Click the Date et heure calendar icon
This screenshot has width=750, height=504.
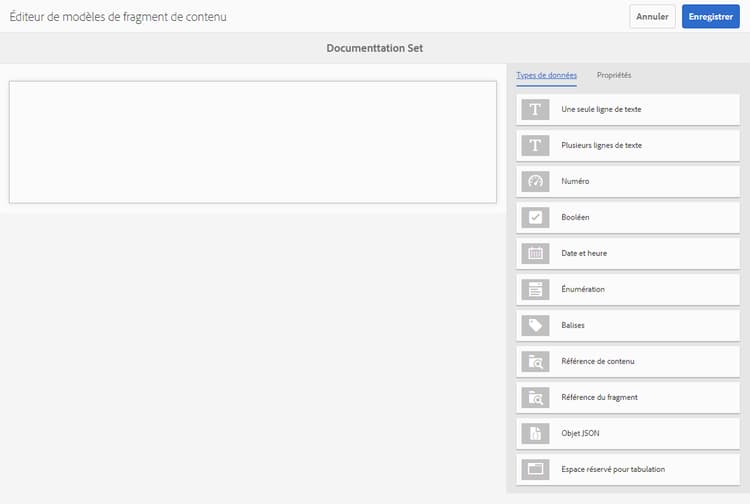click(535, 253)
